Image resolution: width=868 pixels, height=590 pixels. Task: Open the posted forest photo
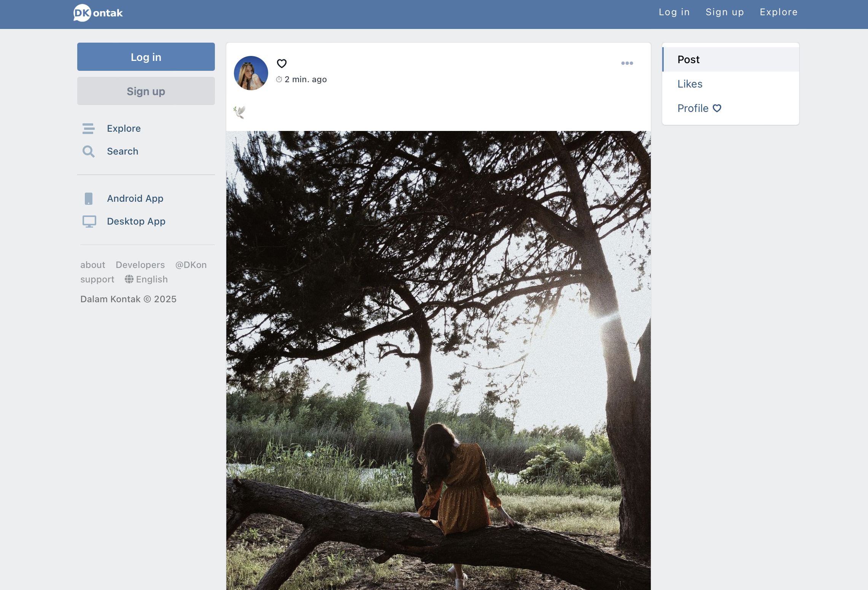click(x=438, y=360)
